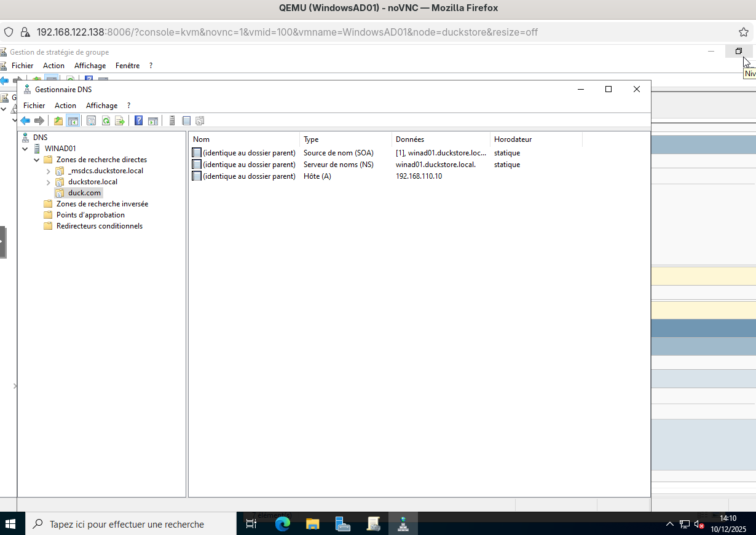Open the Affichage menu of Gestionnaire DNS
The height and width of the screenshot is (535, 756).
pos(101,105)
